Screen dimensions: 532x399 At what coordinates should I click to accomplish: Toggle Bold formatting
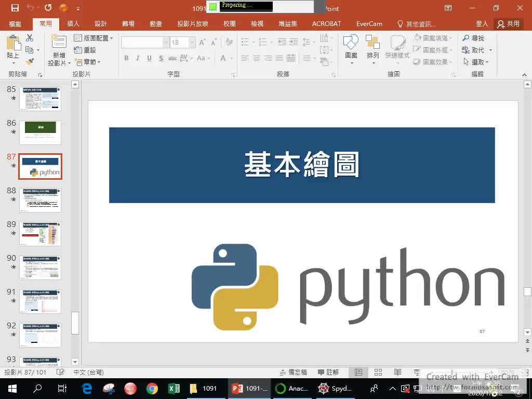[x=126, y=58]
